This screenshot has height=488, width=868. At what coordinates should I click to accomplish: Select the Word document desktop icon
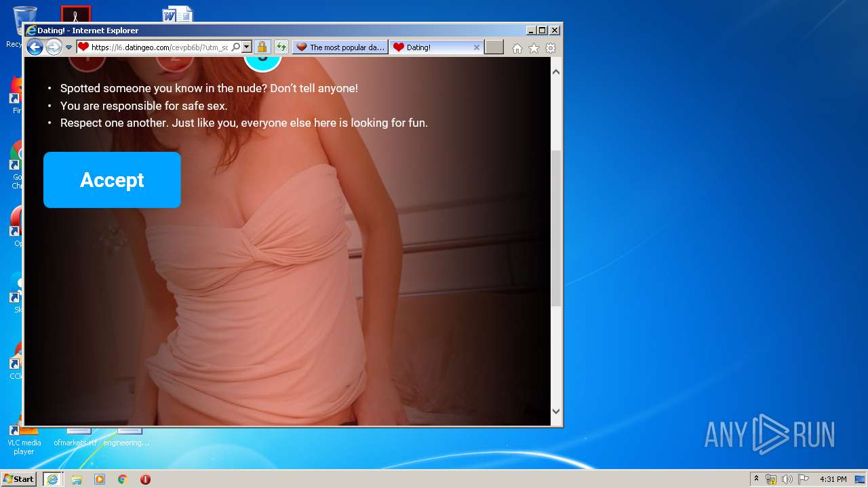tap(178, 14)
